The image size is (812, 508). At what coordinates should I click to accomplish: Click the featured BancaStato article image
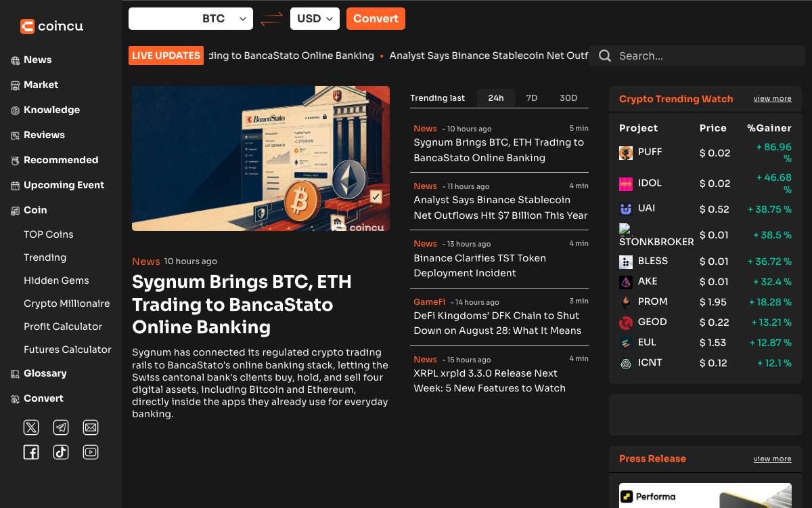[x=261, y=158]
